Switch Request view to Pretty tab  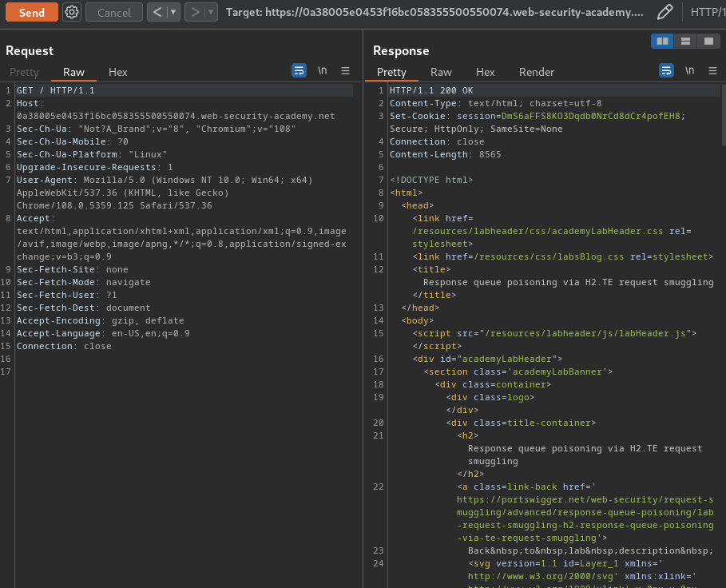pyautogui.click(x=24, y=72)
